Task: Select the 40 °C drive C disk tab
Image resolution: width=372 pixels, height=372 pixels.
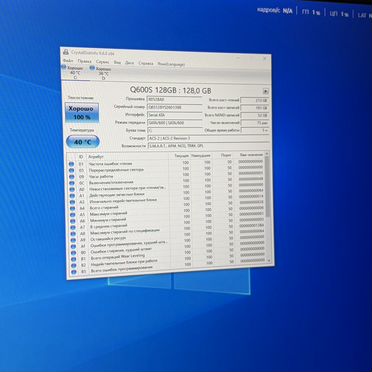Action: tap(74, 72)
